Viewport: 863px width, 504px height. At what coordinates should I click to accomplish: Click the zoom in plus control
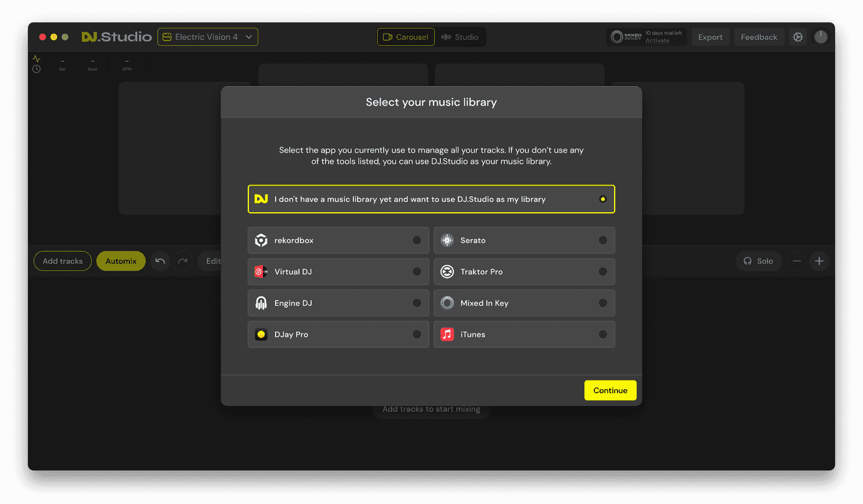[819, 261]
